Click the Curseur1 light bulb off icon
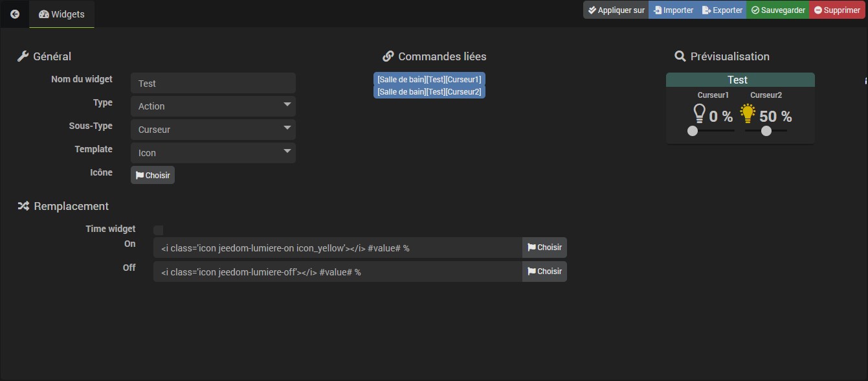This screenshot has height=381, width=868. click(x=699, y=114)
